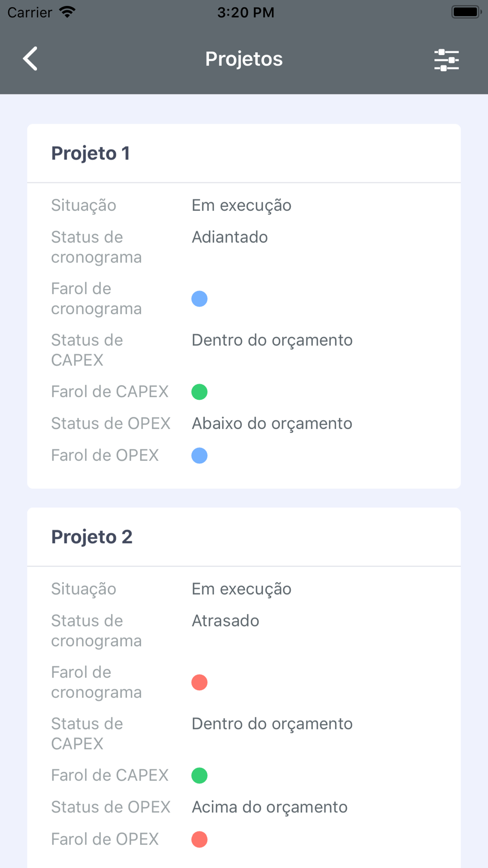Tap Acima do orçamento OPEX status
This screenshot has width=488, height=868.
pyautogui.click(x=269, y=807)
